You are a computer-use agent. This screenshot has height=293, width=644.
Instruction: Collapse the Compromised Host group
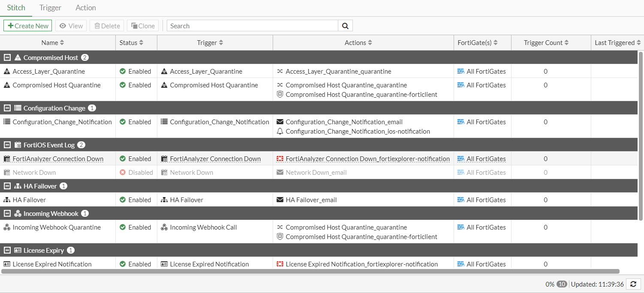click(x=7, y=57)
